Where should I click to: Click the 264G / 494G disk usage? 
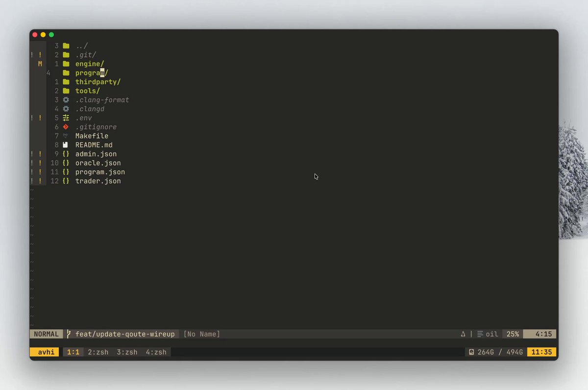(500, 352)
